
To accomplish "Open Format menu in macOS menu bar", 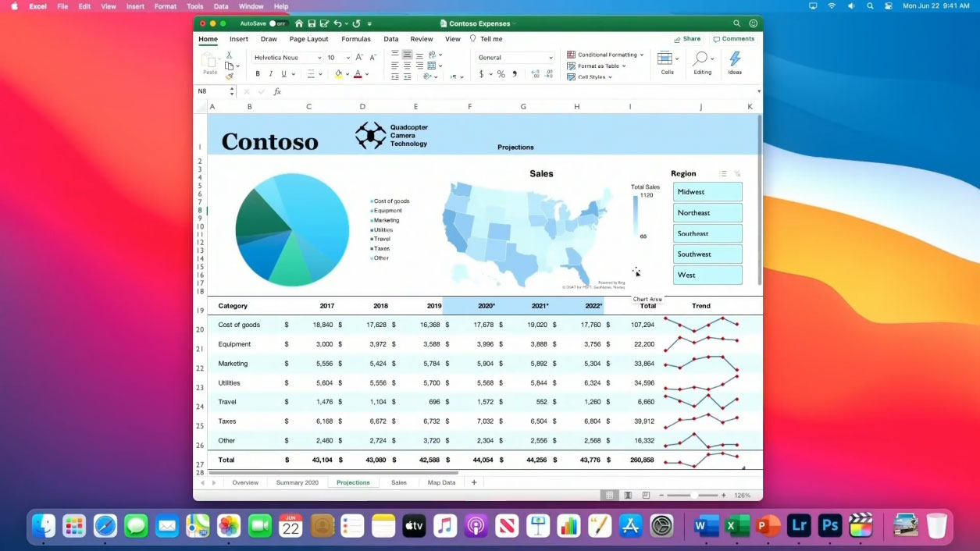I will [x=166, y=6].
